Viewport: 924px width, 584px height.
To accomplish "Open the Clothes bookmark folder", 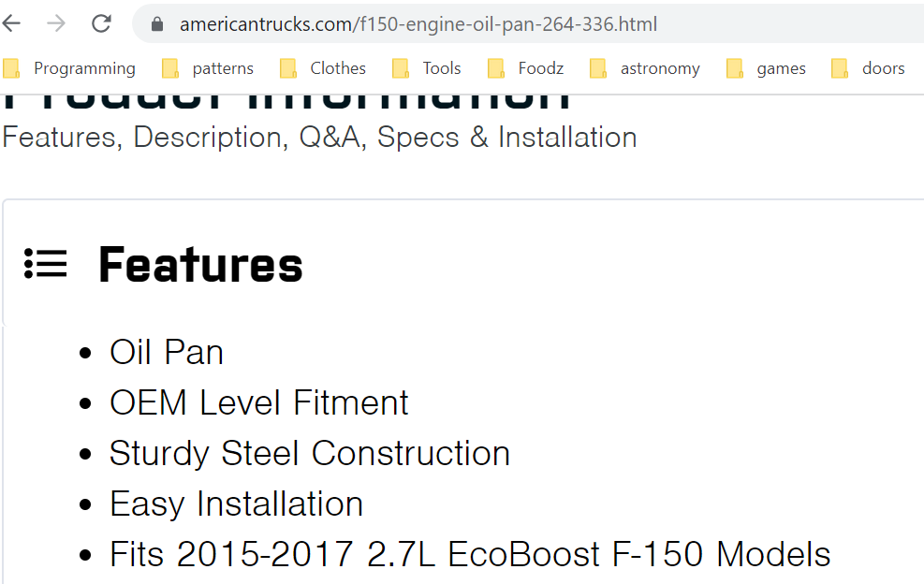I will click(322, 68).
